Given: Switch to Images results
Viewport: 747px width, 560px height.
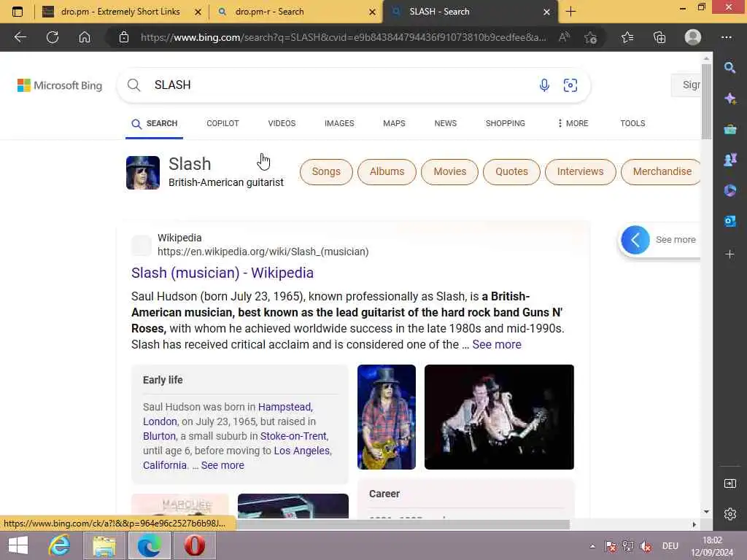Looking at the screenshot, I should click(x=339, y=123).
